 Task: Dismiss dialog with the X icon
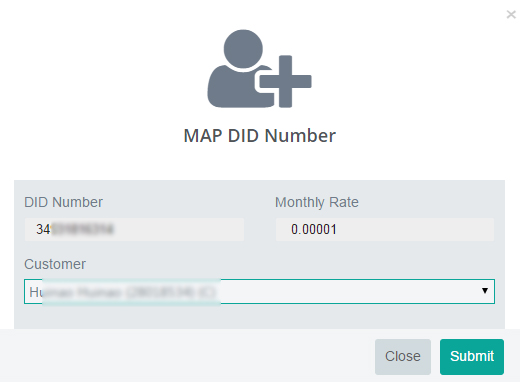[511, 14]
